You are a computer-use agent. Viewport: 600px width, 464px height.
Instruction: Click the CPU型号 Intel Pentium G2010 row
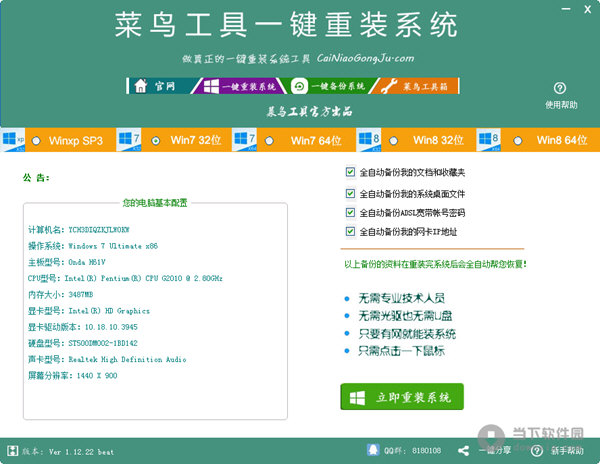pos(125,278)
